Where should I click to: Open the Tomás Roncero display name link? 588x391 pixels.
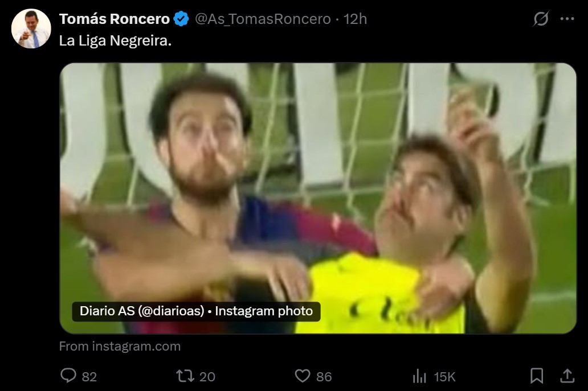point(114,19)
